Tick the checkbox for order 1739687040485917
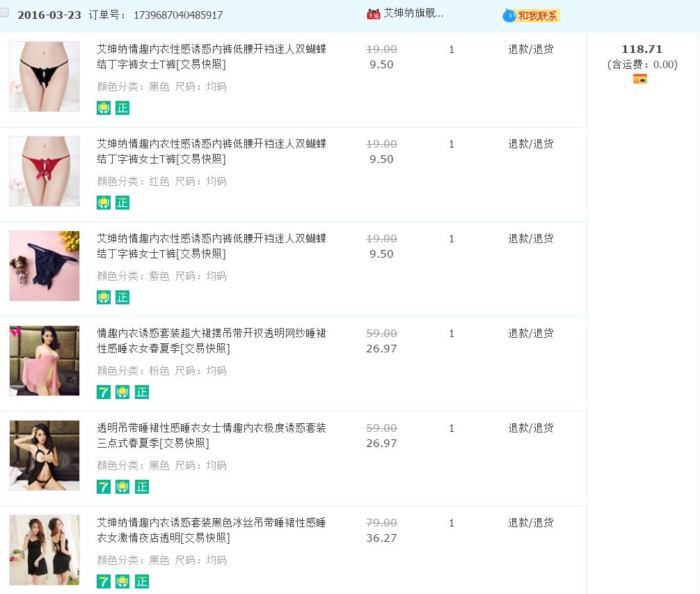The height and width of the screenshot is (594, 700). tap(4, 13)
